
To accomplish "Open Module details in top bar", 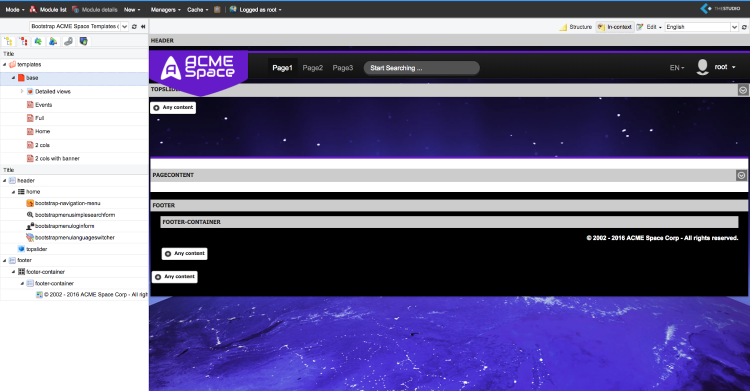I will (94, 10).
